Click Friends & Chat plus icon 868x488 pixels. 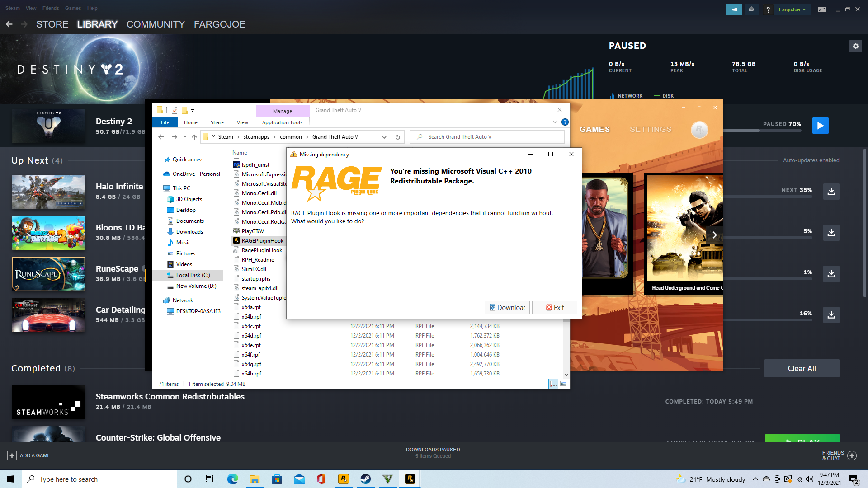pos(852,455)
